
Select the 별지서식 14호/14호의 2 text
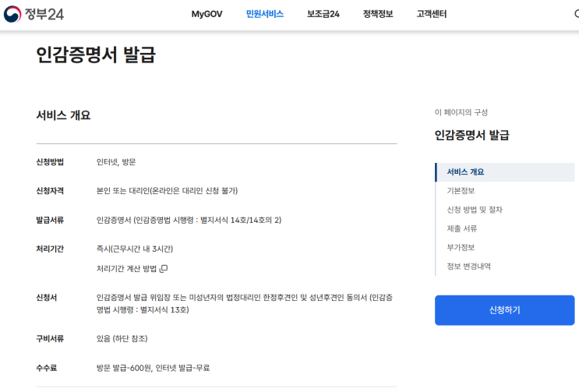click(x=241, y=221)
